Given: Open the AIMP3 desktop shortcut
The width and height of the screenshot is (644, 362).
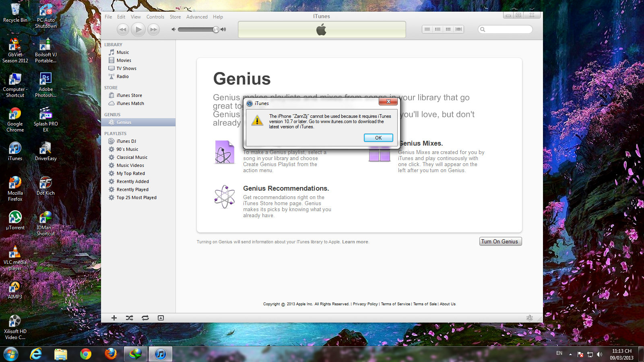Looking at the screenshot, I should 15,290.
